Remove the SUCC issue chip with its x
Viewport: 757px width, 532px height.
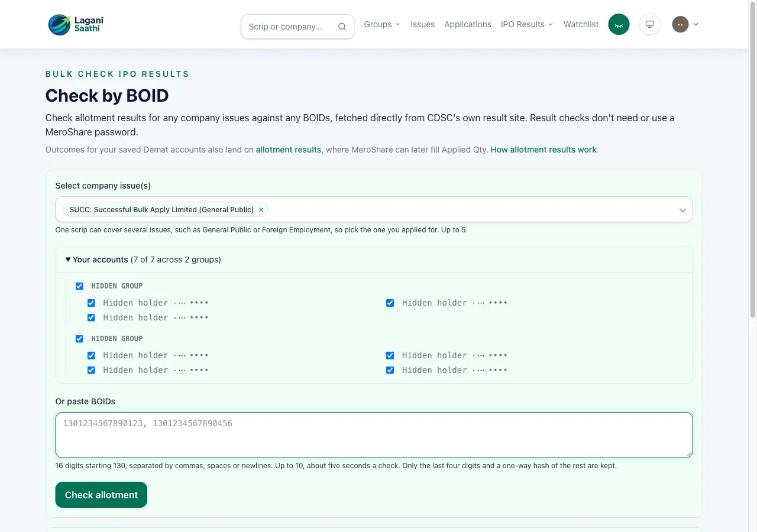point(261,210)
